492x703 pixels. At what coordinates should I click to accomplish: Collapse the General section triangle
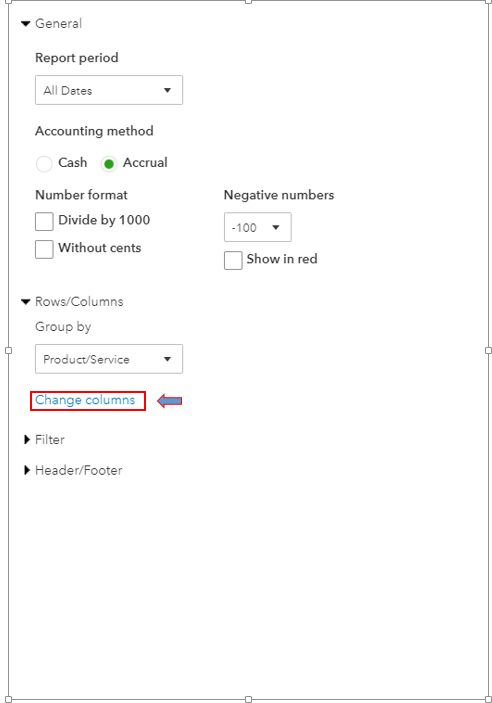pyautogui.click(x=26, y=24)
